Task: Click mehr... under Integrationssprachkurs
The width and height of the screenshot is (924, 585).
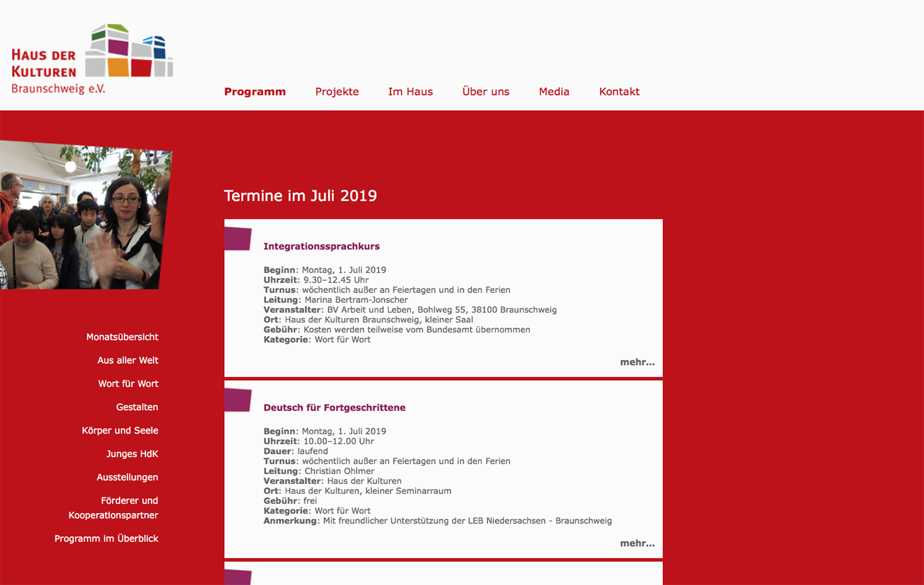Action: tap(637, 362)
